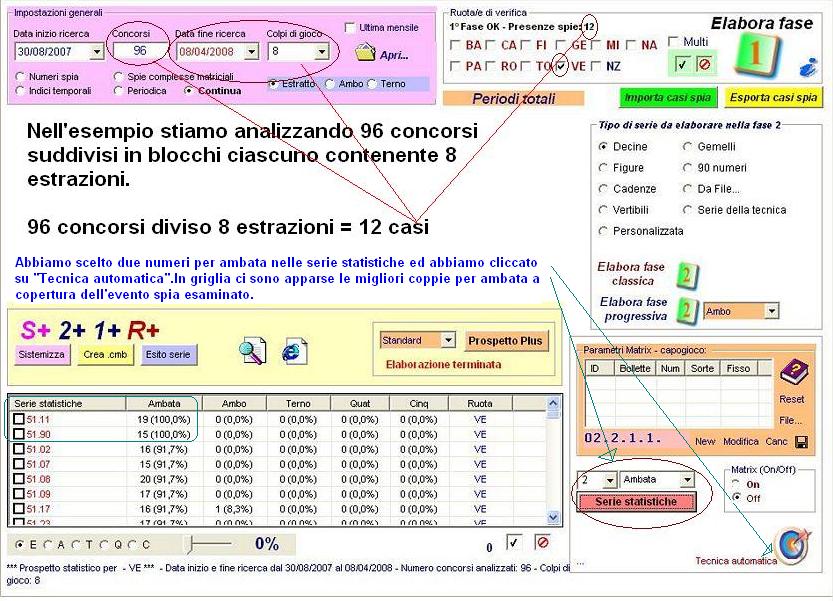Open Colpi di gioco dropdown
Image resolution: width=833 pixels, height=601 pixels.
321,52
